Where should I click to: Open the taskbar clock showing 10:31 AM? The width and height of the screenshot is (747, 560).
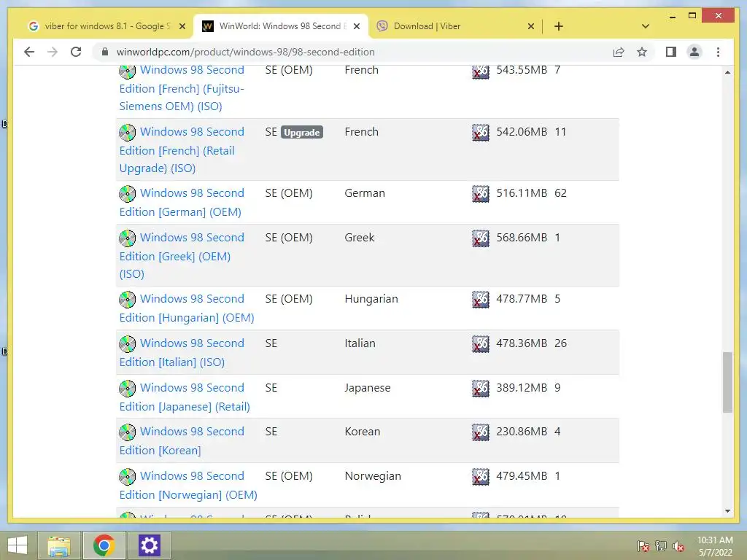pyautogui.click(x=715, y=546)
